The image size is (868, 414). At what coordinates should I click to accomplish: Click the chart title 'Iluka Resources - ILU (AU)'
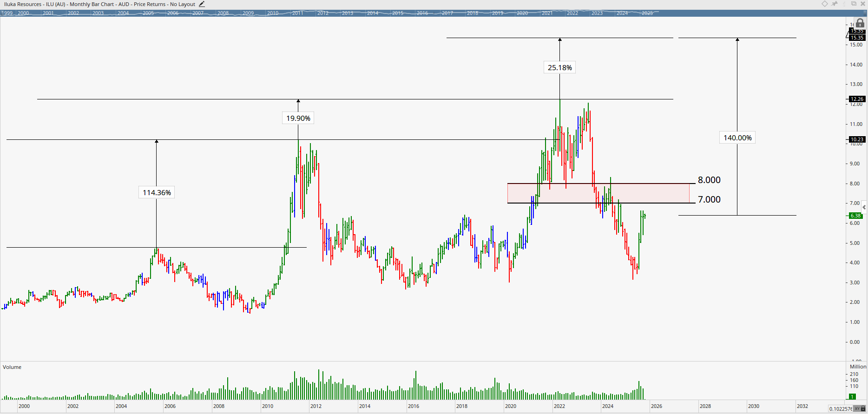click(34, 4)
